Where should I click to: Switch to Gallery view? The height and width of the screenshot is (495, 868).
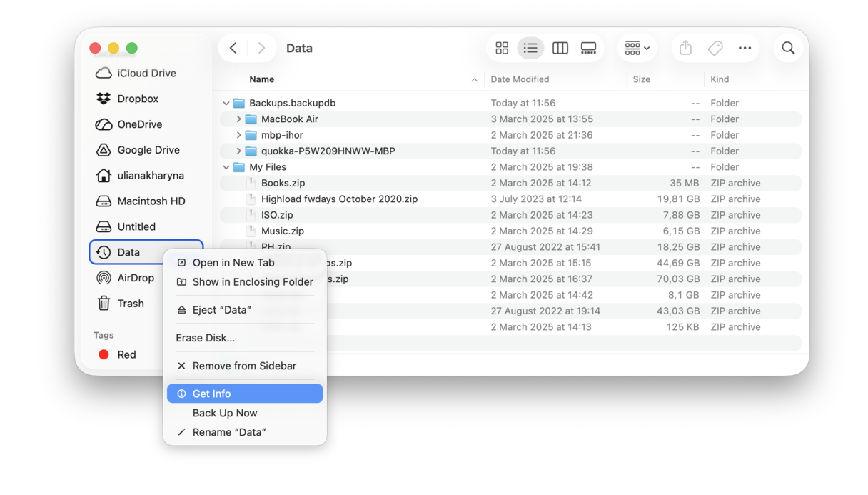point(588,48)
